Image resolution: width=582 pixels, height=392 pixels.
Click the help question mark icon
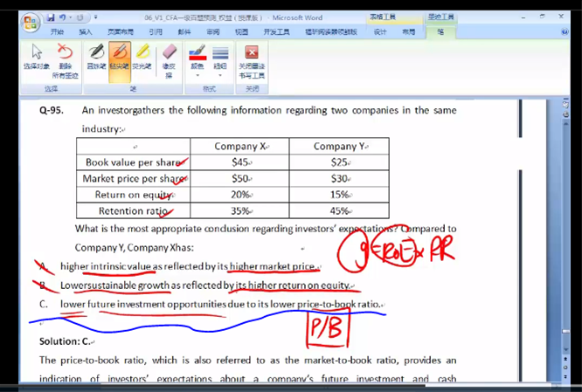click(565, 31)
